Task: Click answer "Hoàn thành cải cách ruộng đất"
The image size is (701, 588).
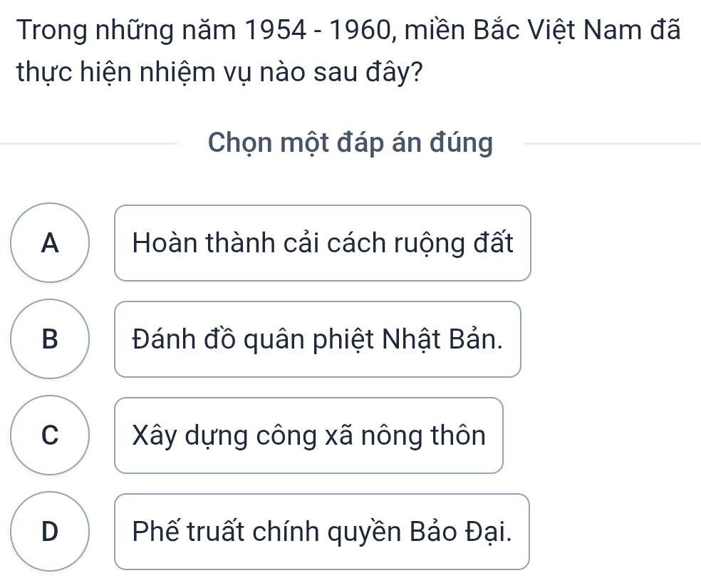Action: click(x=322, y=243)
